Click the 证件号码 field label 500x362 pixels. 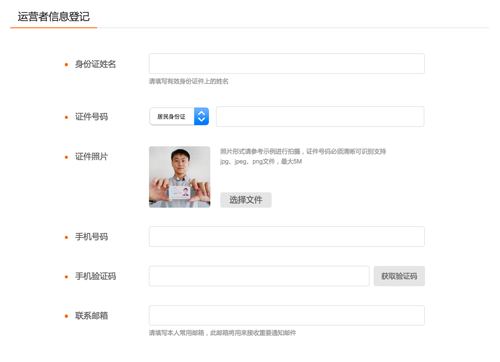[91, 117]
